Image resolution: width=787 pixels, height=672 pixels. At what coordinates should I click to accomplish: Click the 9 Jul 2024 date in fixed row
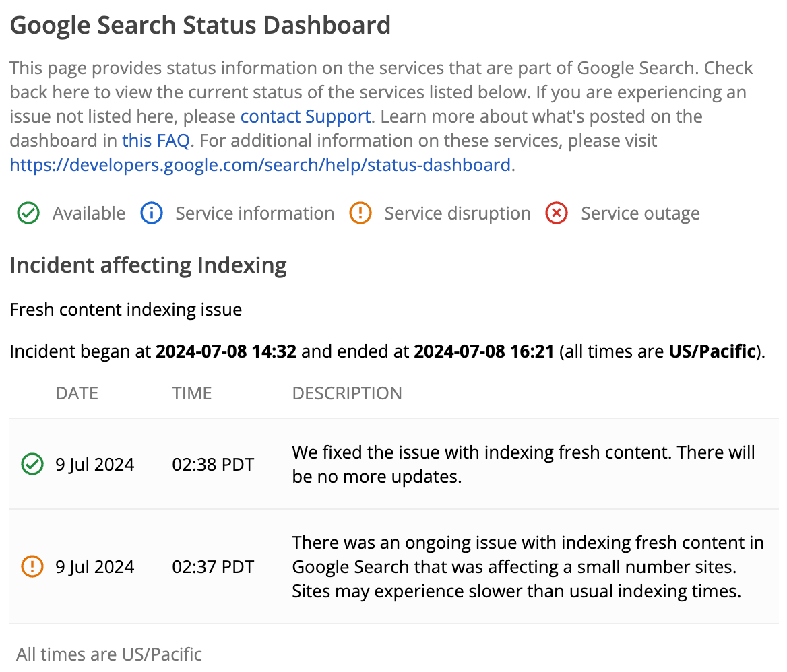pos(95,465)
